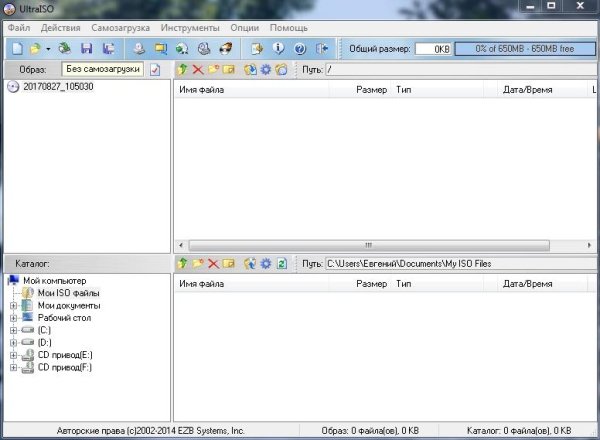The image size is (600, 440).
Task: Click the Extract icon in image pane
Action: pyautogui.click(x=250, y=70)
